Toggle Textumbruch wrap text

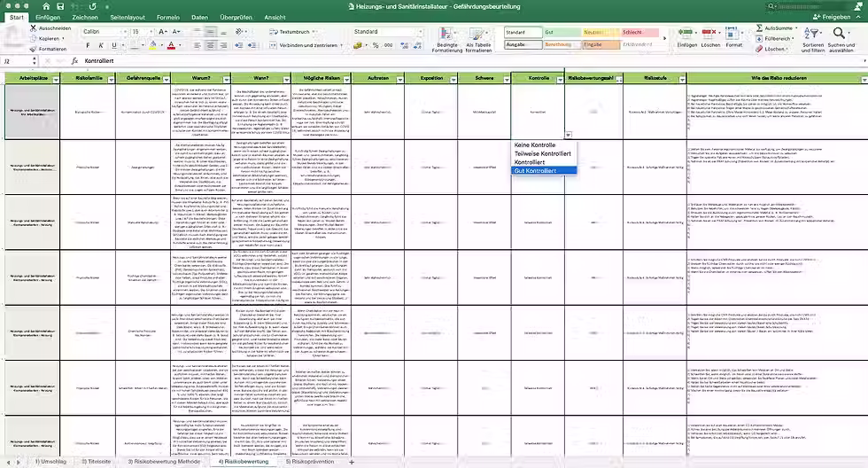click(x=291, y=32)
